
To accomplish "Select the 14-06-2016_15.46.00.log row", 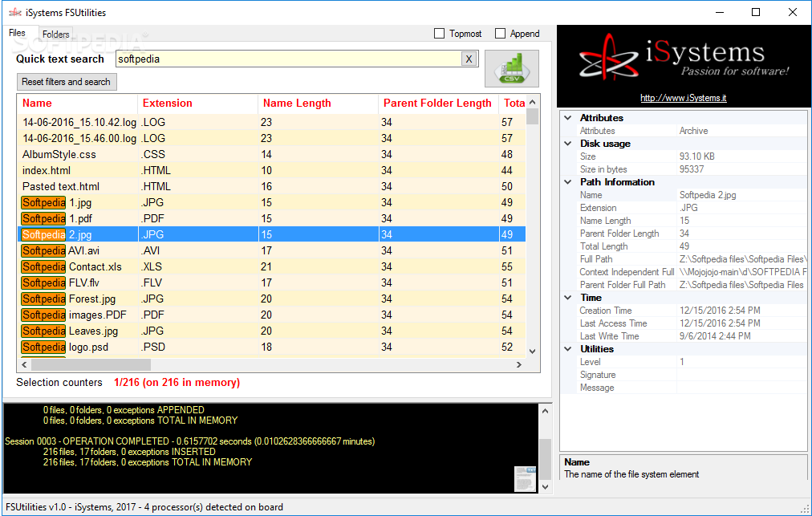I will coord(272,138).
